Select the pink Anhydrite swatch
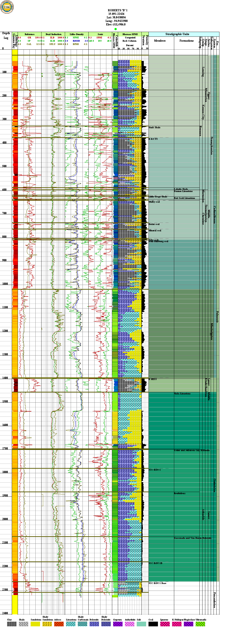The width and height of the screenshot is (231, 644). 130,624
